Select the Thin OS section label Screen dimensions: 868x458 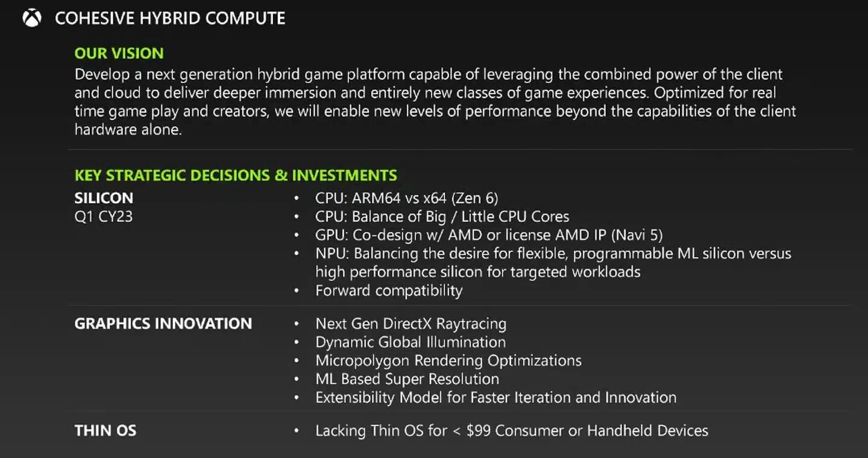coord(105,431)
